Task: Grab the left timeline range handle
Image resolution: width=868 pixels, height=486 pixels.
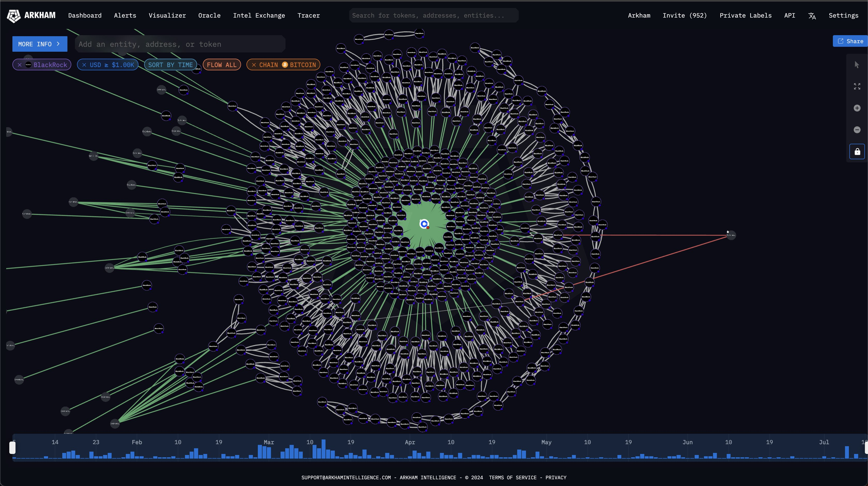Action: point(12,447)
